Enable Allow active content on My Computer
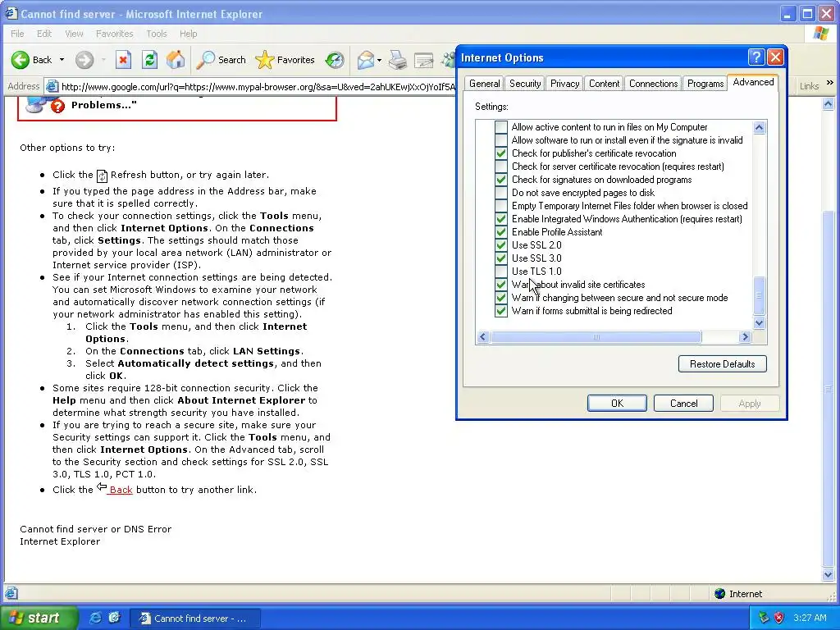Viewport: 840px width, 630px height. click(501, 127)
